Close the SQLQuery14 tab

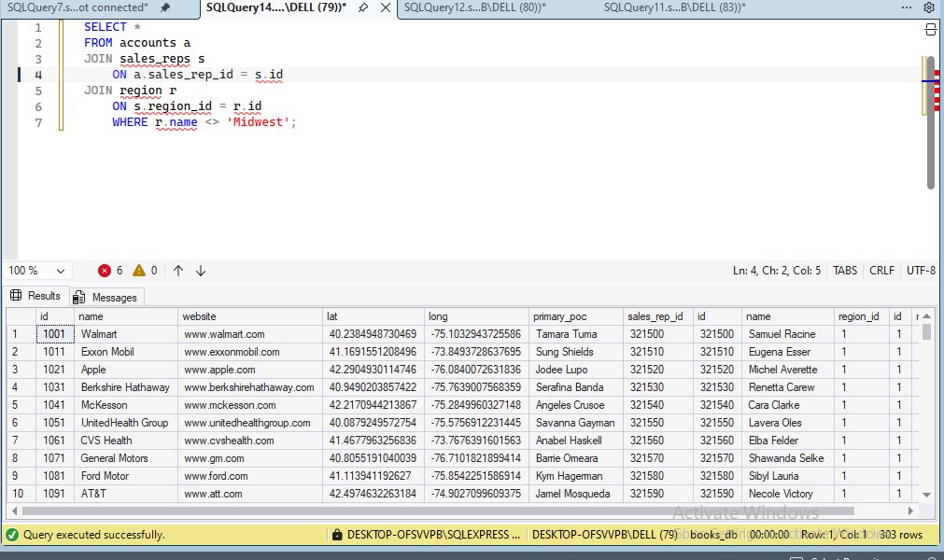pos(386,7)
